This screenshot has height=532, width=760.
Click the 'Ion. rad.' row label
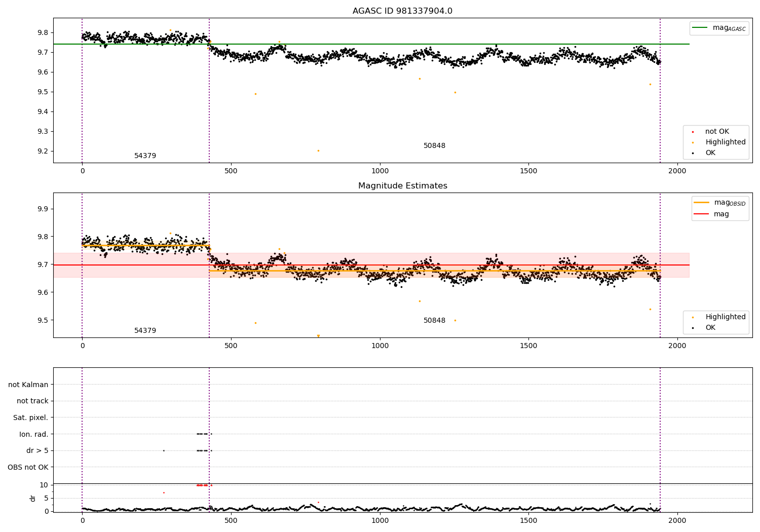coord(34,434)
